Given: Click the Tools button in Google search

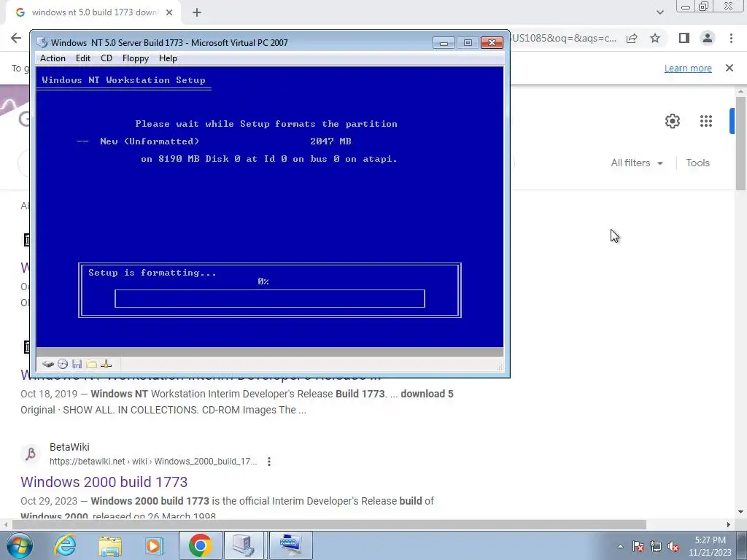Looking at the screenshot, I should [x=697, y=163].
